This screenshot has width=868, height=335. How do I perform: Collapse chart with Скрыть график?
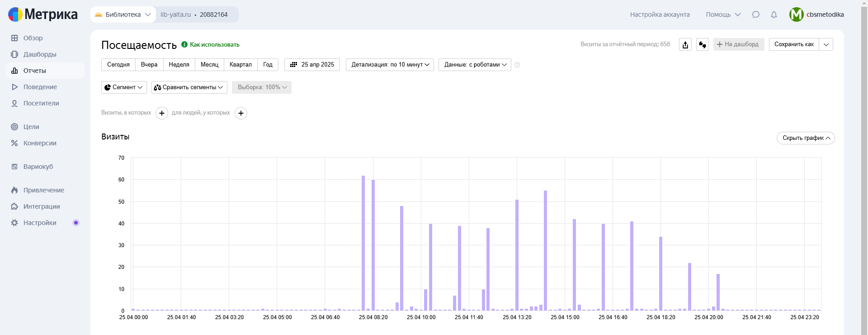806,138
